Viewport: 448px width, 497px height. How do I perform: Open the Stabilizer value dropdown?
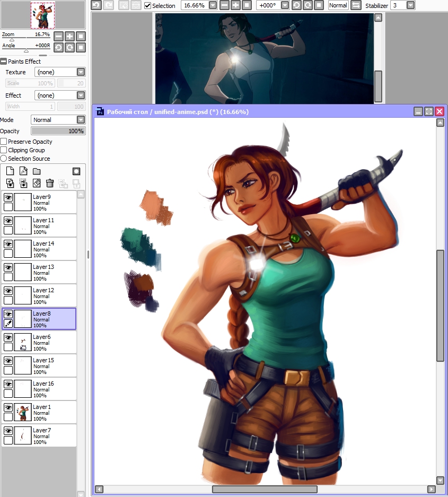click(410, 5)
